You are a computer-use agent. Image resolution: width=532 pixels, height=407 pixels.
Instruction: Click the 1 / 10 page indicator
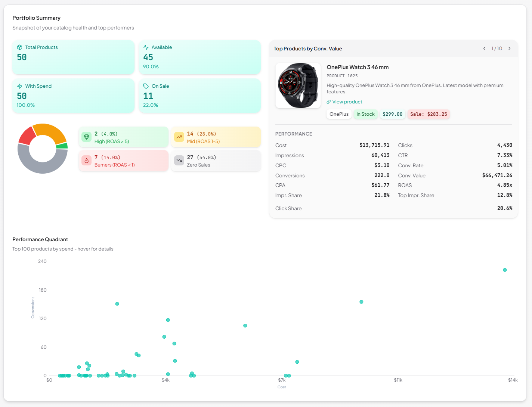(x=497, y=48)
